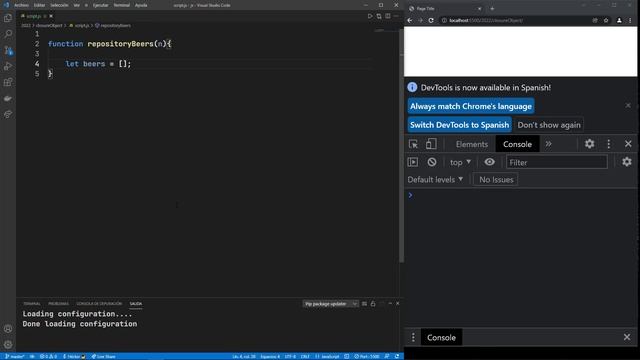Expand more DevTools tabs chevron

pos(549,144)
